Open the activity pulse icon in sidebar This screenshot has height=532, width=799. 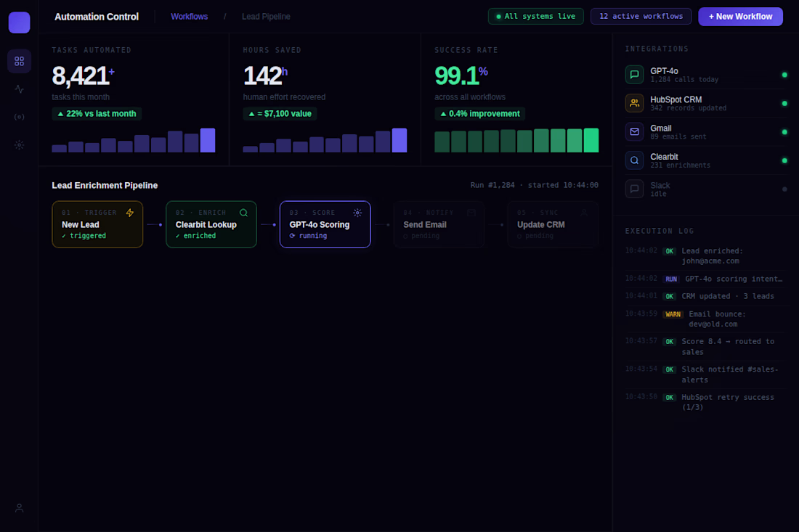(x=20, y=89)
